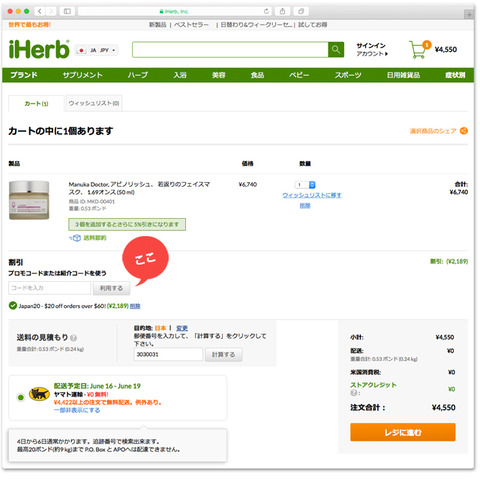The width and height of the screenshot is (480, 485).
Task: Click the Safari back arrow button
Action: pyautogui.click(x=40, y=11)
